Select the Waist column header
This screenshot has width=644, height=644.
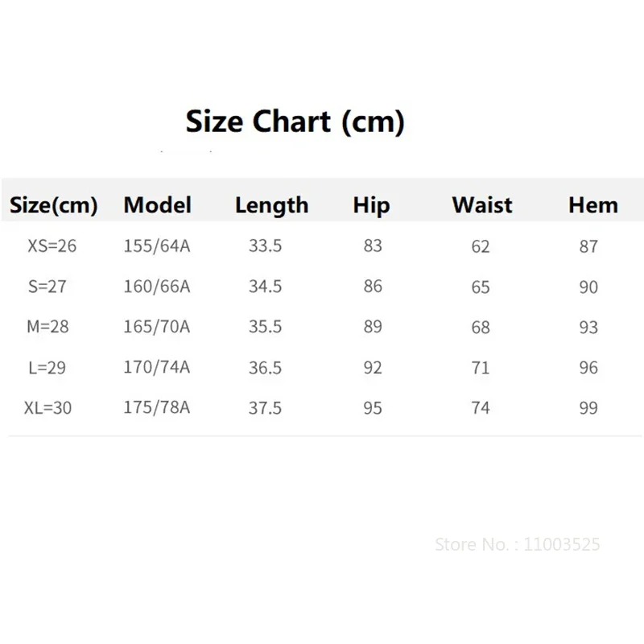(x=482, y=204)
